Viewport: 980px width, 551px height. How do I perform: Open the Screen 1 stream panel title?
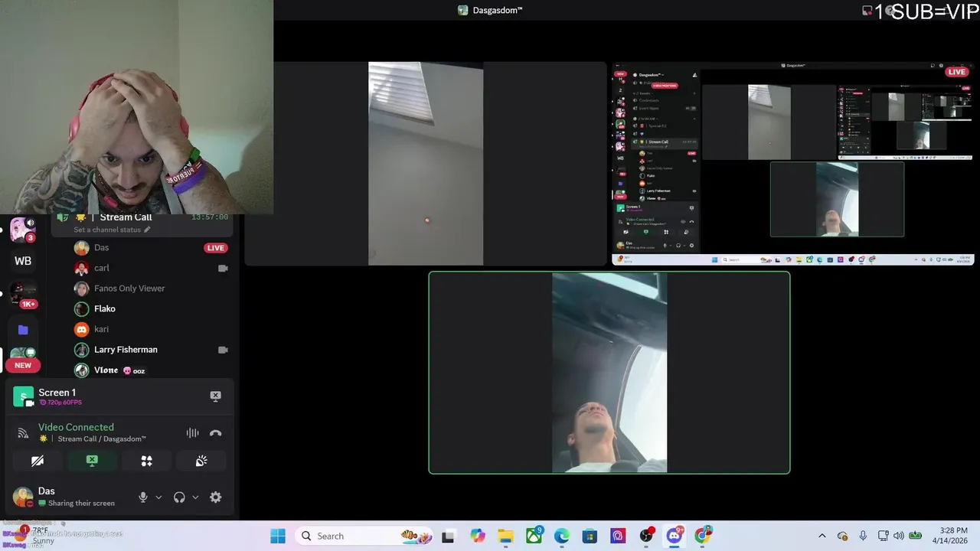pos(57,393)
